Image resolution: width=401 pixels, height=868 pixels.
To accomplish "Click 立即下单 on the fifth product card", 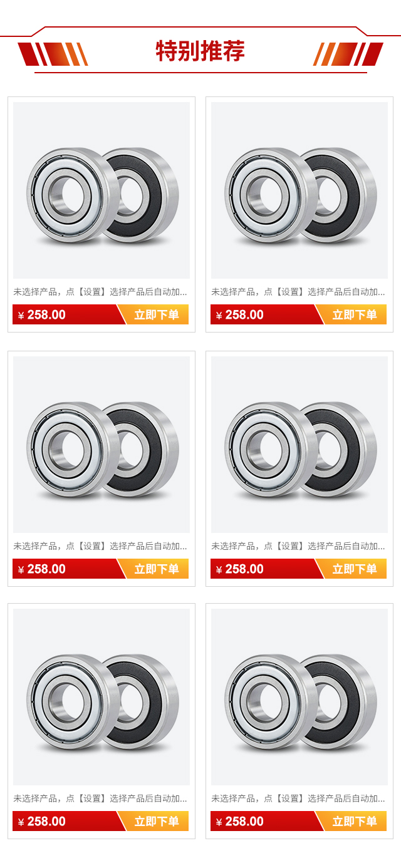I will click(x=157, y=821).
